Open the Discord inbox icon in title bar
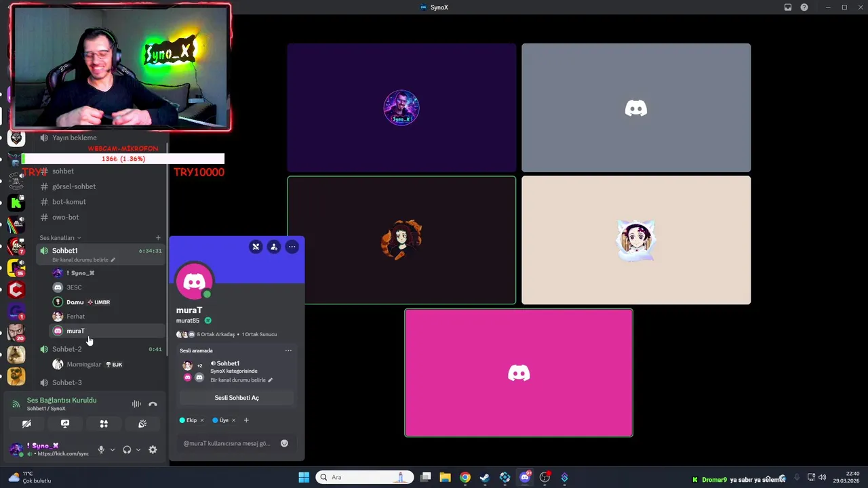This screenshot has height=488, width=868. 788,7
